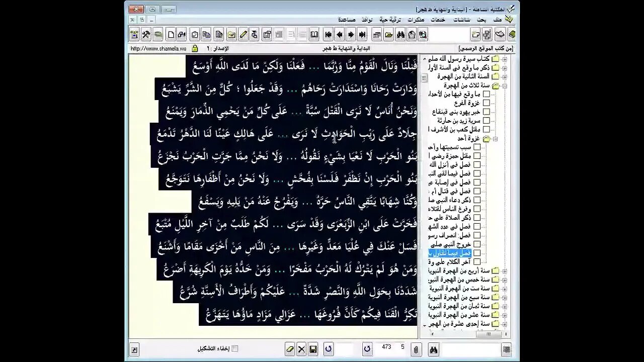Open the http://www.shamela.ws link
Screen dimensions: 644x362
click(x=158, y=49)
